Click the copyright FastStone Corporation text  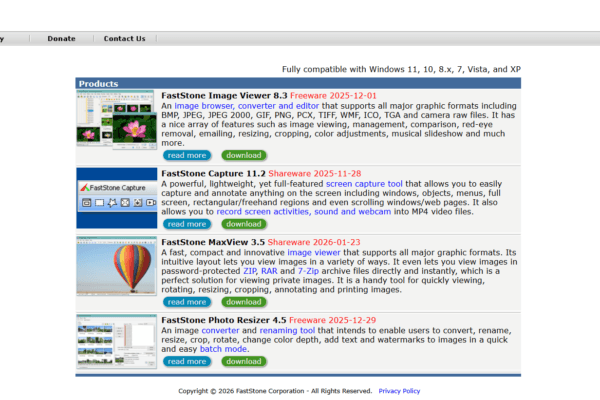point(275,391)
